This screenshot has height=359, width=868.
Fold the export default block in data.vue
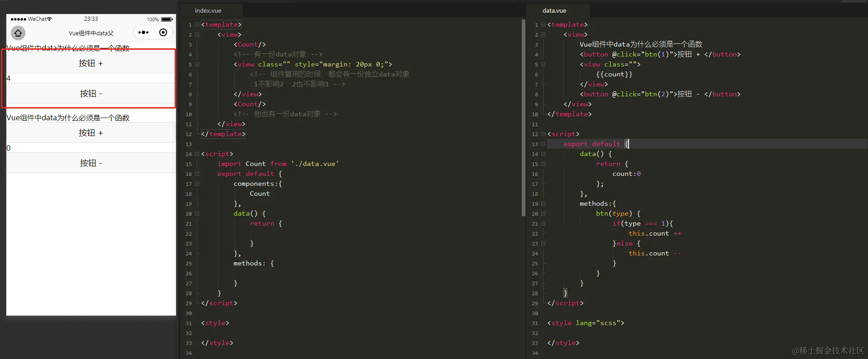click(544, 144)
